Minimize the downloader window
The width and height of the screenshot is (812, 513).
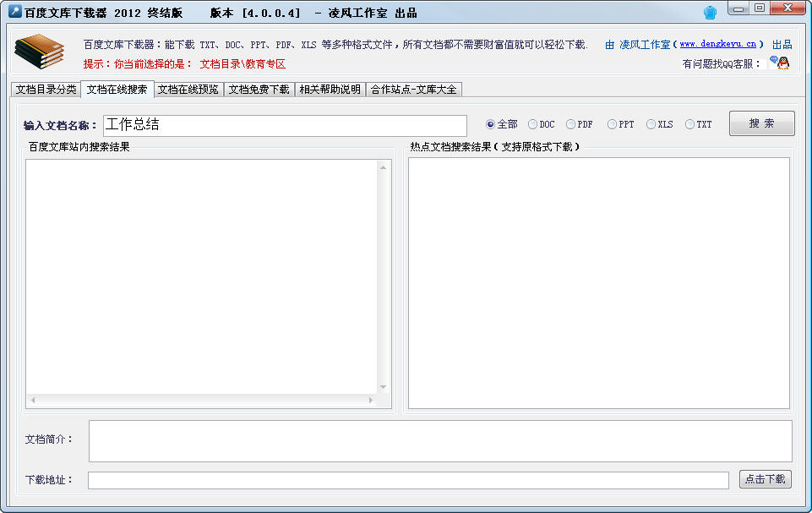tap(738, 8)
